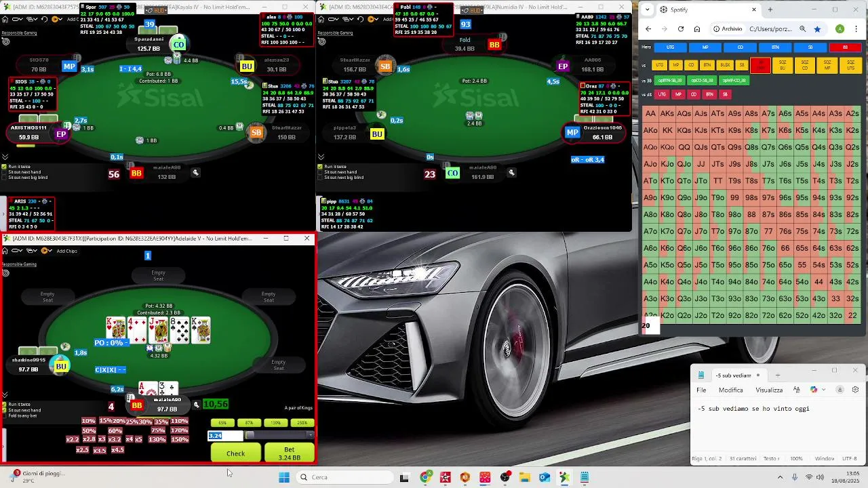Toggle Sit out next hand in Numidia IV table
Viewport: 868px width, 488px height.
(321, 172)
